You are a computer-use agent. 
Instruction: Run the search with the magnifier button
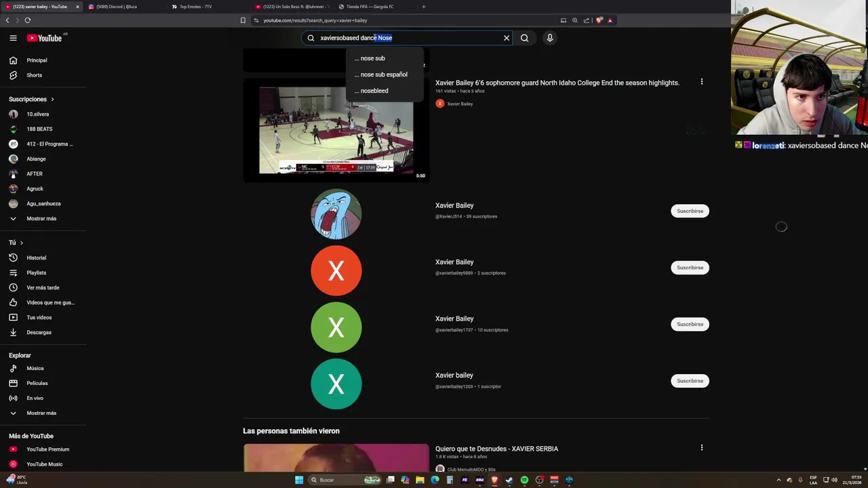point(524,38)
